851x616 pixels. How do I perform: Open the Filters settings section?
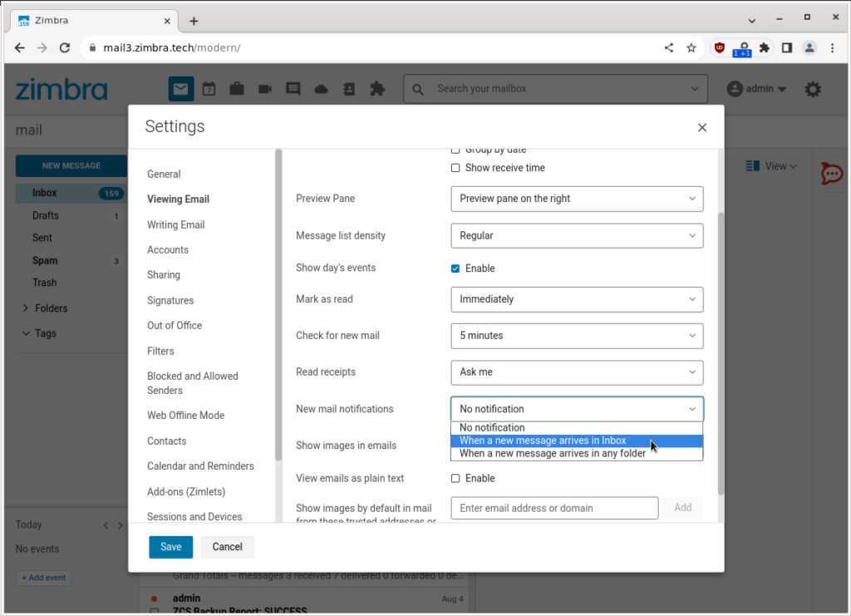point(160,351)
